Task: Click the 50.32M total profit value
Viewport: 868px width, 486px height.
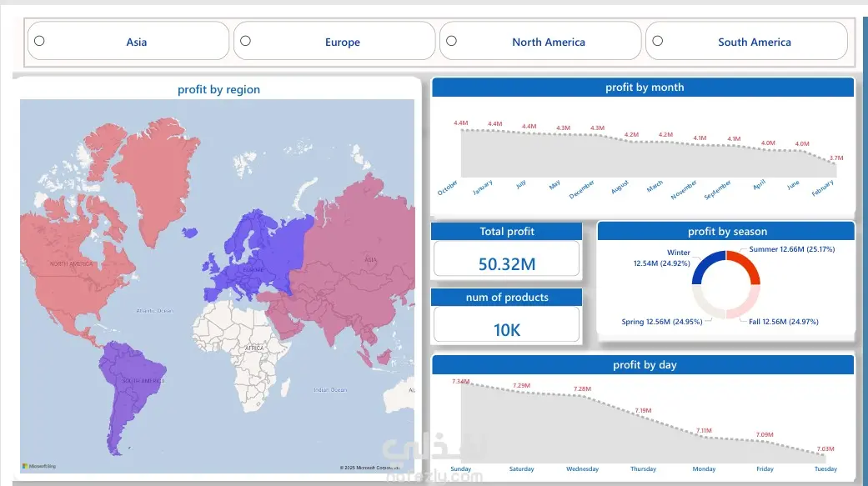Action: (507, 264)
